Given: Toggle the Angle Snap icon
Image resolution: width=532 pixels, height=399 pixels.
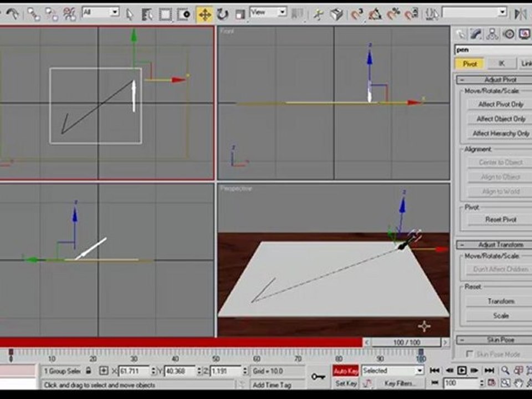Looking at the screenshot, I should coord(375,14).
